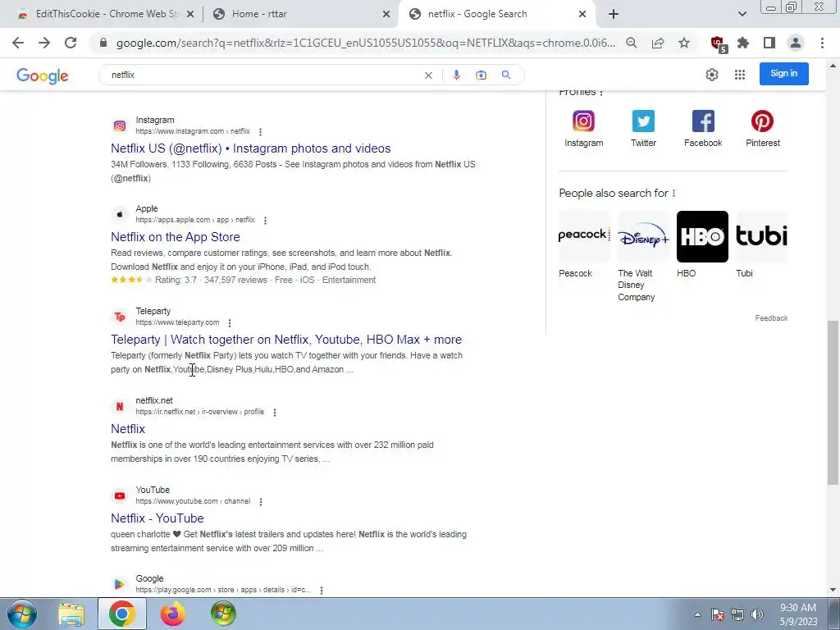The height and width of the screenshot is (630, 840).
Task: Go to Google home via logo
Action: click(x=43, y=75)
